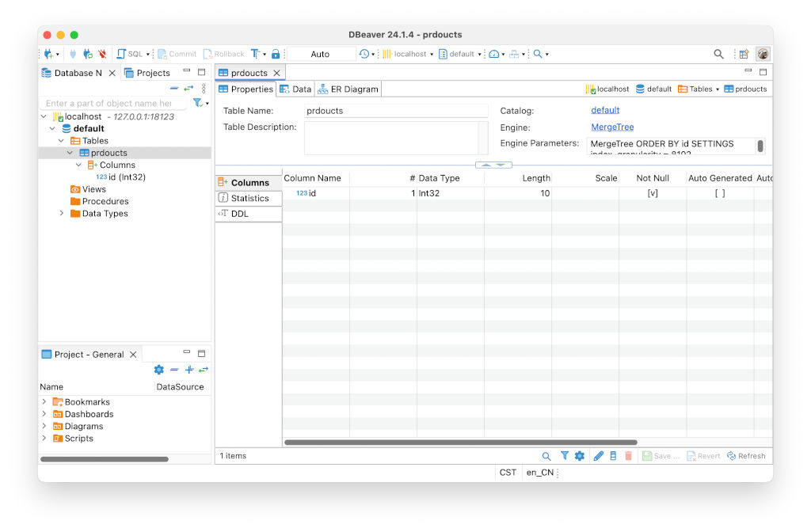Toggle Link with Editor in Database Navigator
The width and height of the screenshot is (811, 532).
tap(188, 89)
